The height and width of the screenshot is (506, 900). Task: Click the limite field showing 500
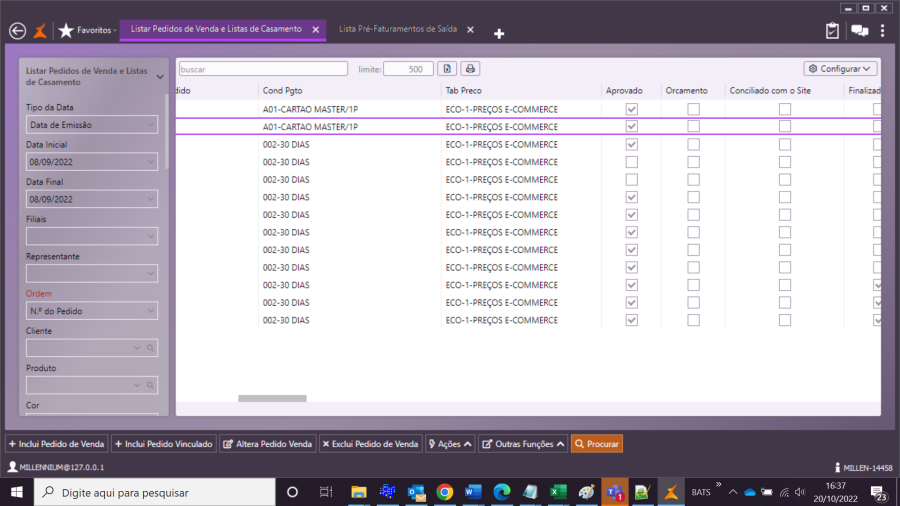408,69
